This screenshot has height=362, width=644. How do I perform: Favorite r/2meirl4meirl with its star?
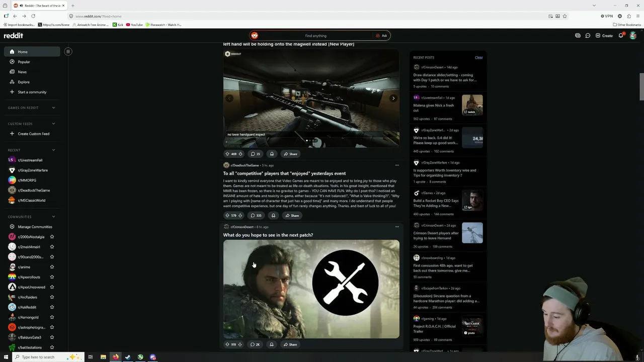click(52, 247)
